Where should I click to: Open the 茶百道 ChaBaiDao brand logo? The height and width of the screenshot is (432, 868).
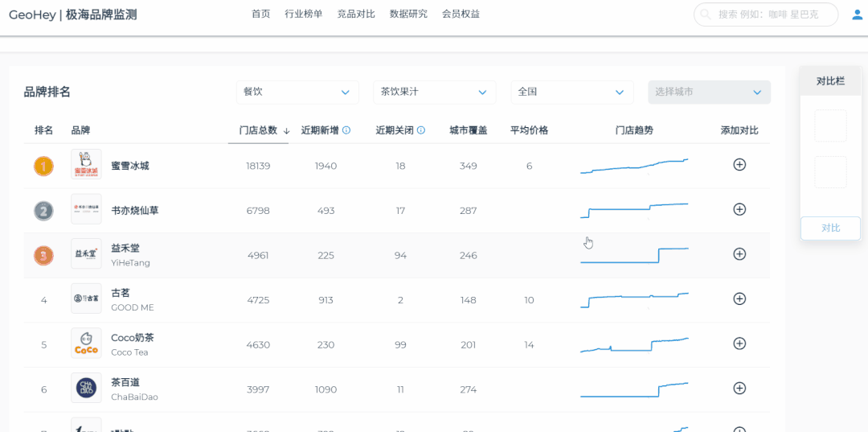pos(86,389)
